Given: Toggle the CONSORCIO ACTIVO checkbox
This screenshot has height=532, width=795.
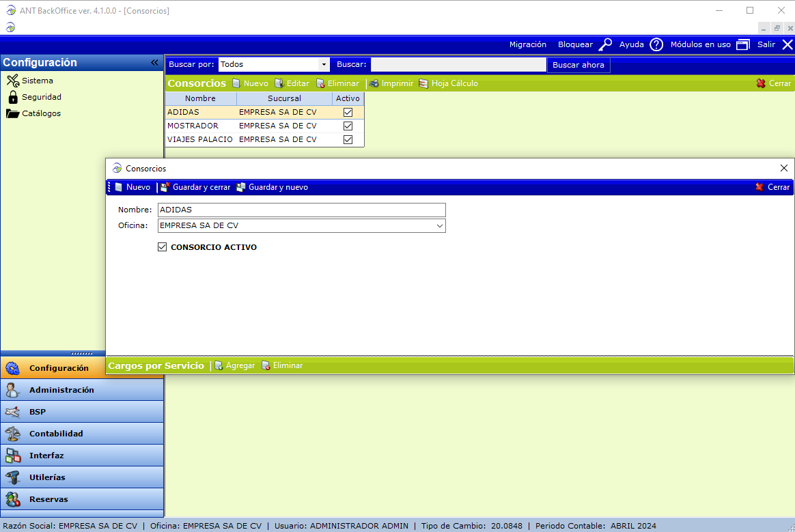Looking at the screenshot, I should click(162, 247).
